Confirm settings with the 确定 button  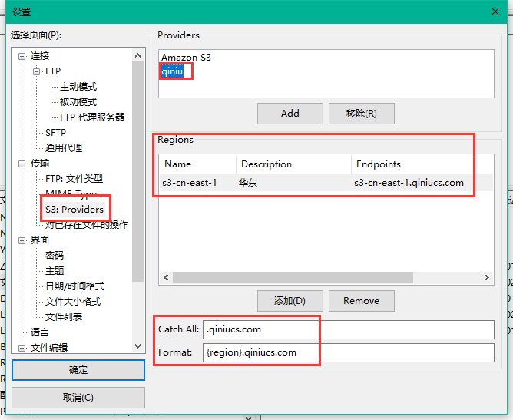click(78, 370)
